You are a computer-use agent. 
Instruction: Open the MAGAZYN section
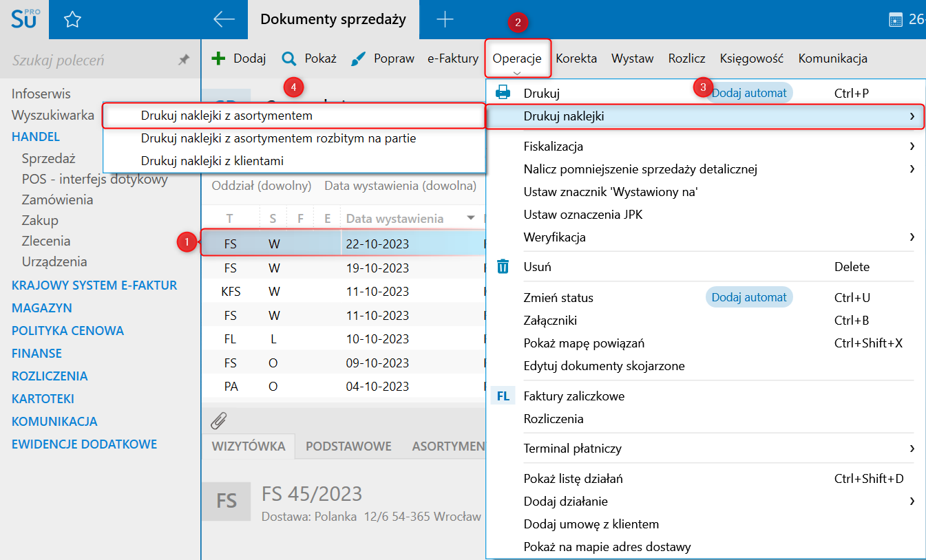point(42,308)
